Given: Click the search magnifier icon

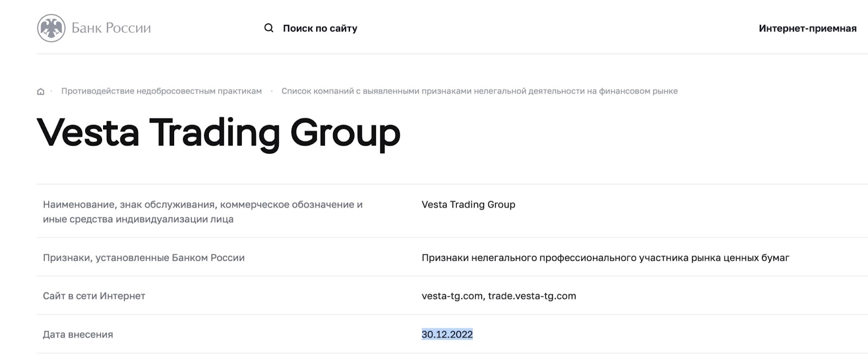Looking at the screenshot, I should (269, 28).
